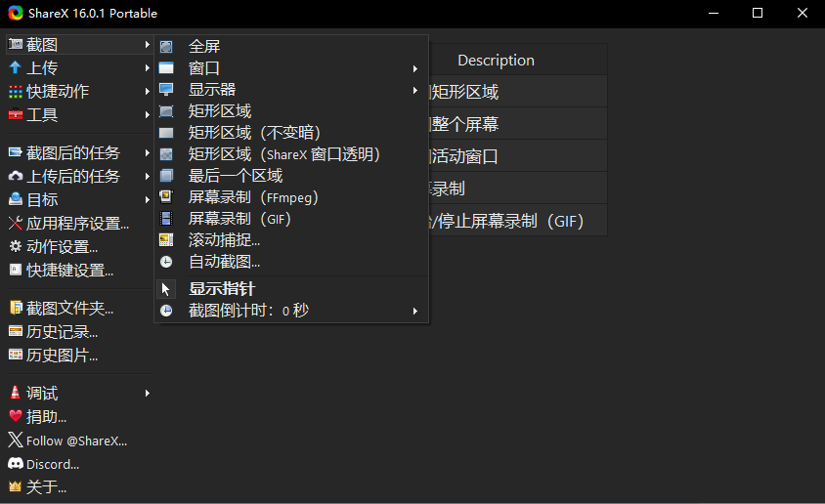Expand the 工具 submenu arrow
825x504 pixels.
pos(148,114)
